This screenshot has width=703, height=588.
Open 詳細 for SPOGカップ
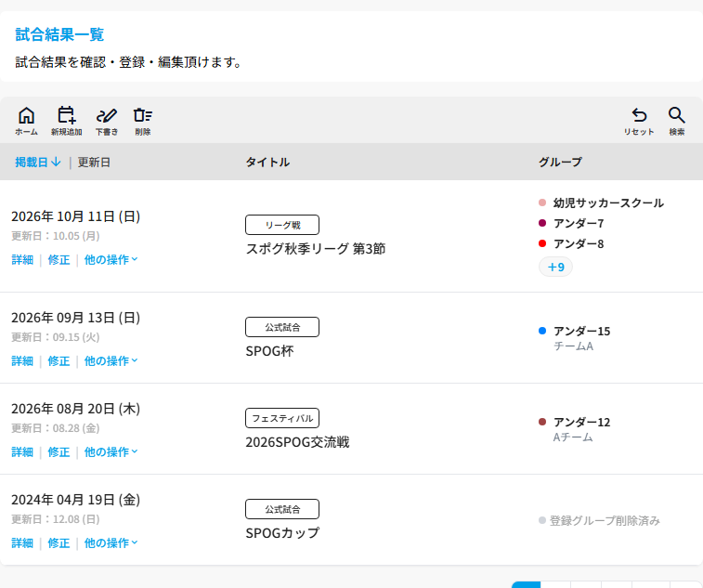[x=22, y=543]
